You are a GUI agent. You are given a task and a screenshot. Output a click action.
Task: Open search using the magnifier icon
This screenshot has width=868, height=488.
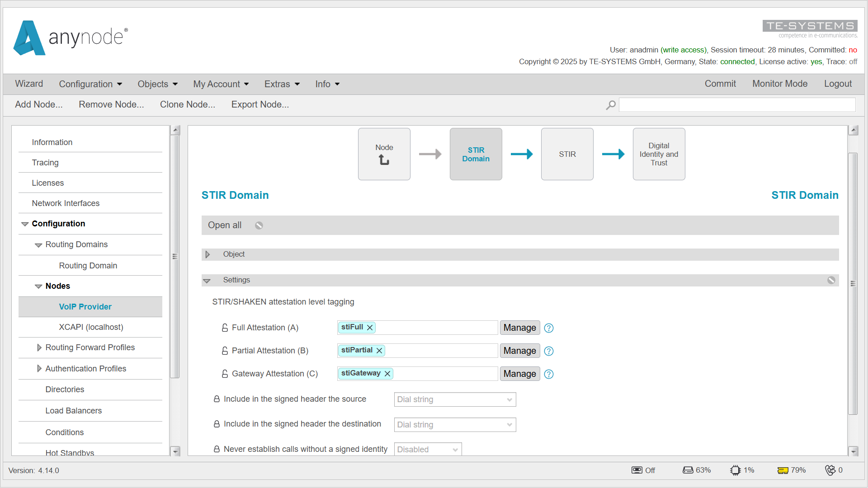pos(611,104)
